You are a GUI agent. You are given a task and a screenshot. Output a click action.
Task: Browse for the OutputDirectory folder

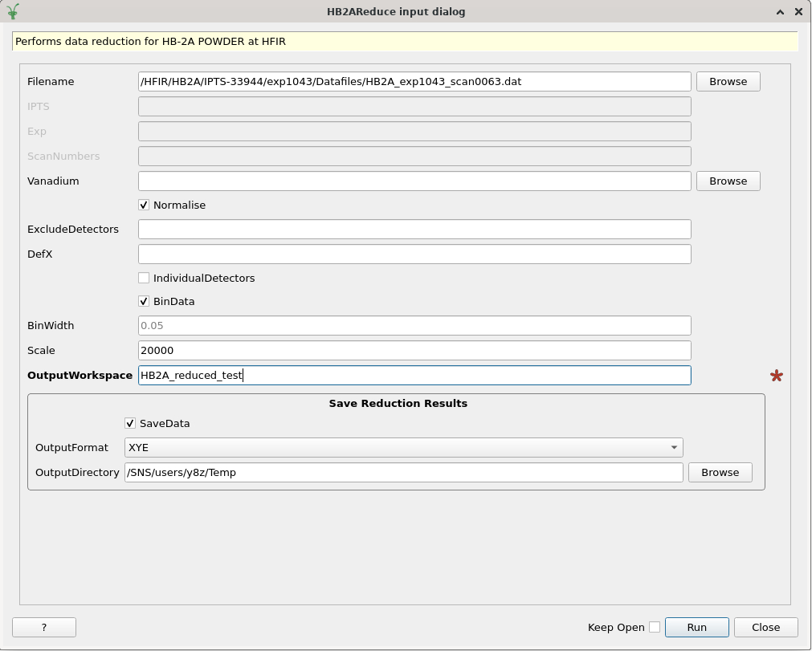point(720,473)
